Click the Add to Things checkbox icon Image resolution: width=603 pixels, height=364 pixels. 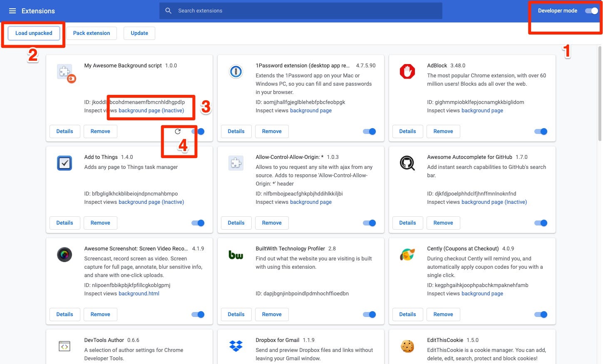point(65,163)
